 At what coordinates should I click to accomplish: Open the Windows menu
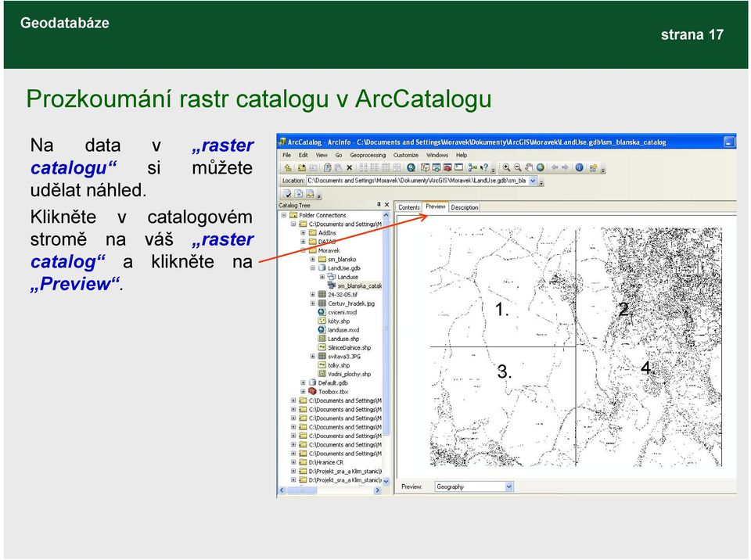coord(437,155)
